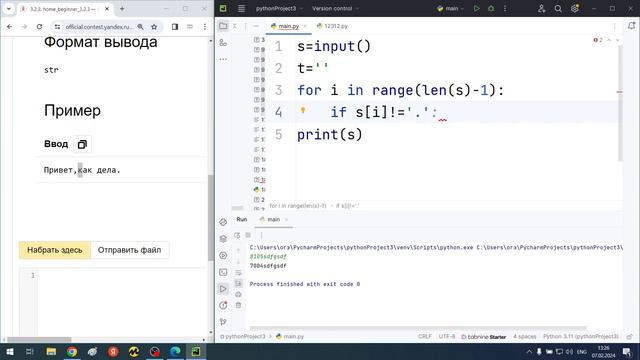This screenshot has width=640, height=360.
Task: Open PyCharm search everywhere magnifier
Action: 558,9
